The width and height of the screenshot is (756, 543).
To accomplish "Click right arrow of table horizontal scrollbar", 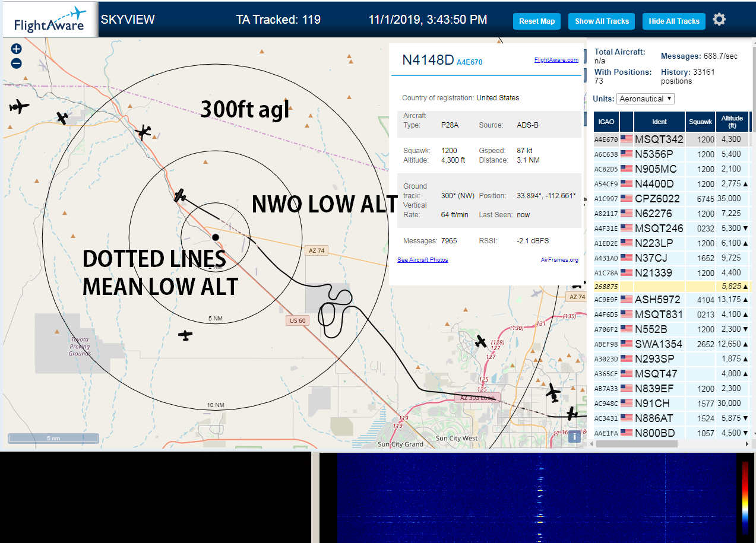I will (746, 443).
